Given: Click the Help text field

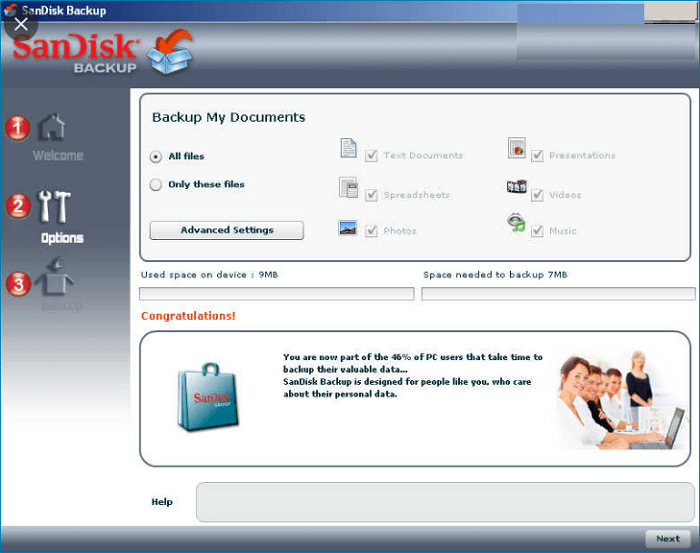Looking at the screenshot, I should pos(444,502).
